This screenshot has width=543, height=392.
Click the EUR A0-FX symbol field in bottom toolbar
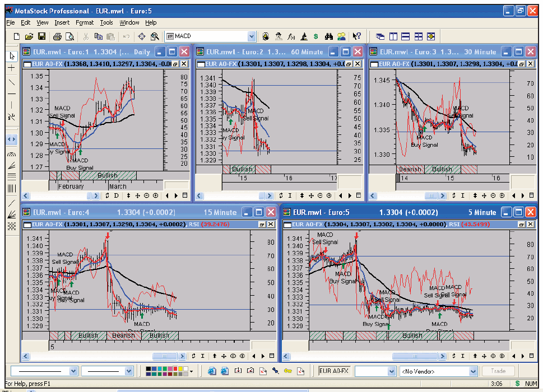[335, 371]
